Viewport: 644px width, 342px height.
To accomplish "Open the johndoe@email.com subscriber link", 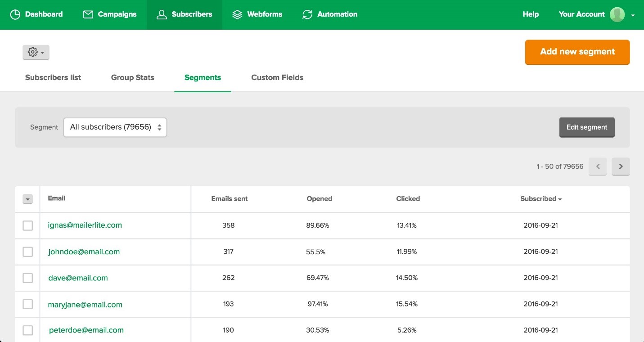I will coord(84,252).
